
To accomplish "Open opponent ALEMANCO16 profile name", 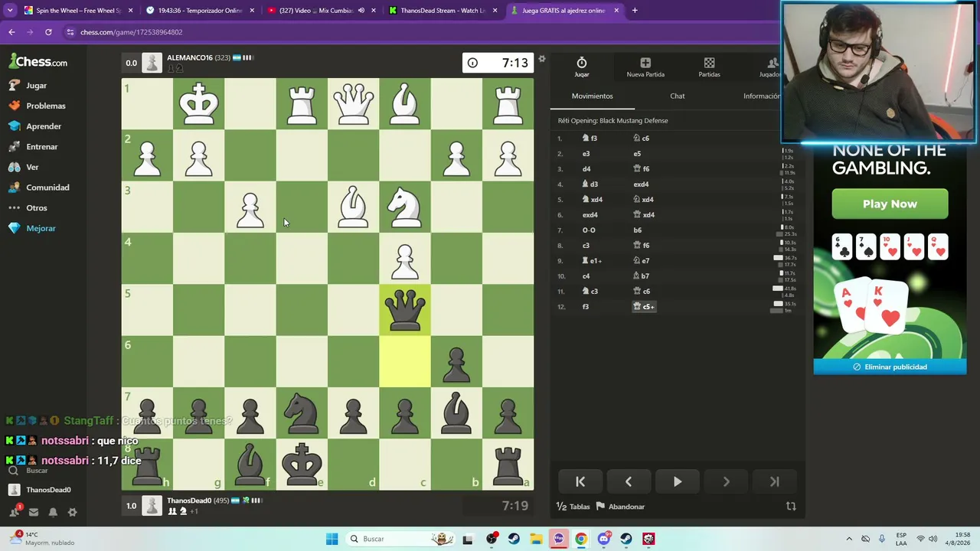I will click(x=190, y=58).
